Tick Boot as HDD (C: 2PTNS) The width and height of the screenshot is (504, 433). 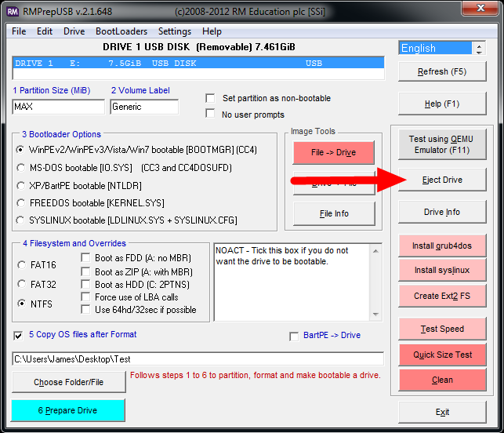coord(85,285)
